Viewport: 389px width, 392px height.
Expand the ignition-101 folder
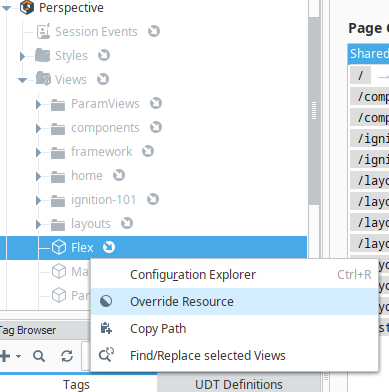(x=38, y=200)
